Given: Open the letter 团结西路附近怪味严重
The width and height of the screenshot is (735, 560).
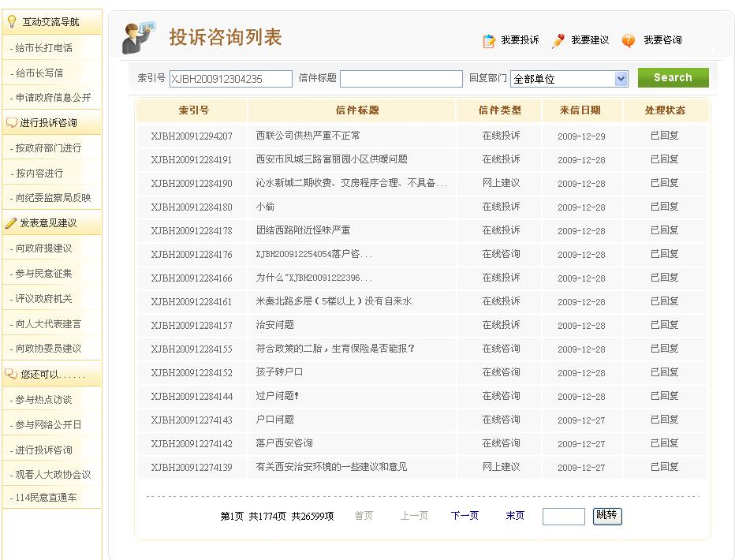Looking at the screenshot, I should click(303, 230).
